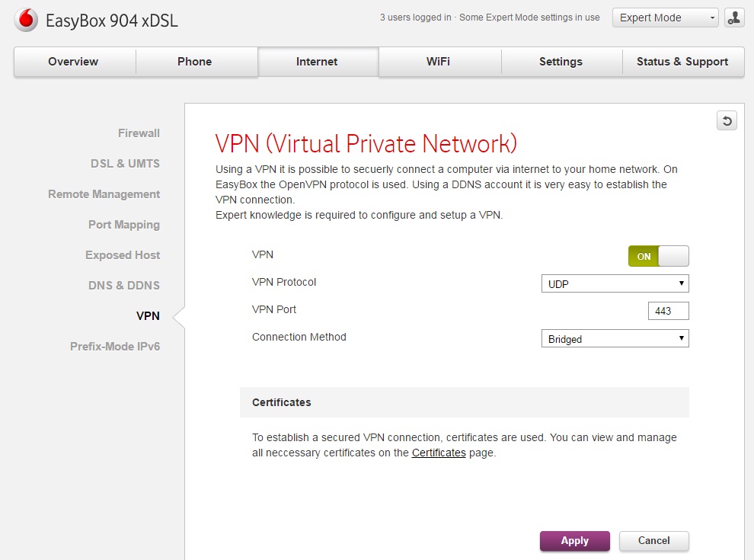Open the VPN Protocol UDP dropdown
754x560 pixels.
[x=615, y=283]
